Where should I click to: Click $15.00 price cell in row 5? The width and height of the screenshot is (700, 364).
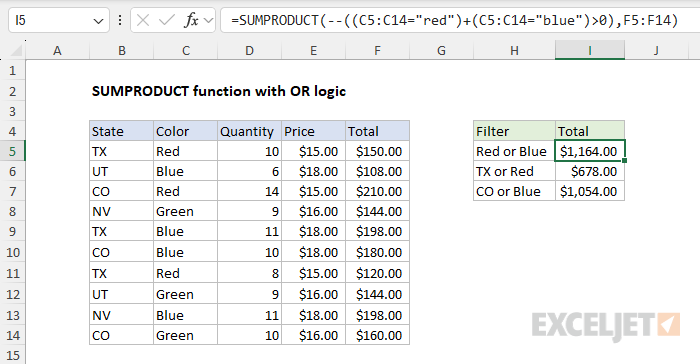pyautogui.click(x=313, y=151)
